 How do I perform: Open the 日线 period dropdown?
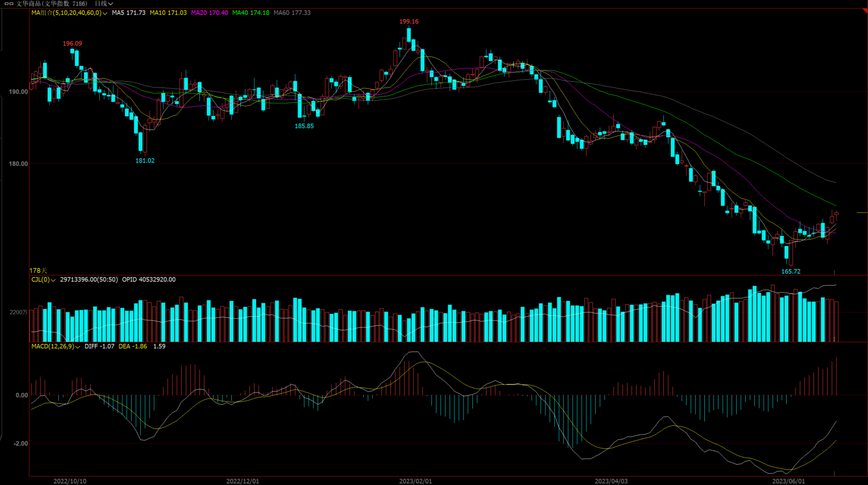[x=104, y=4]
